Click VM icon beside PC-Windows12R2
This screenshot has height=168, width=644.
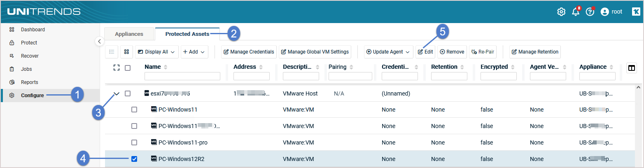(x=154, y=159)
